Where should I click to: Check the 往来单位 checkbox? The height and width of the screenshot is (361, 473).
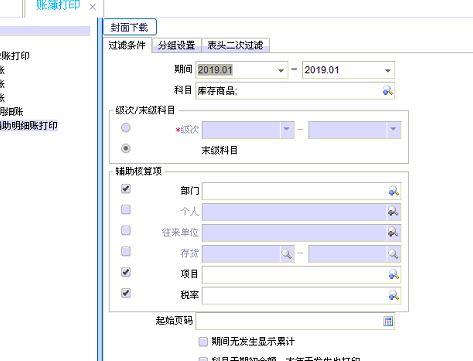click(x=126, y=230)
